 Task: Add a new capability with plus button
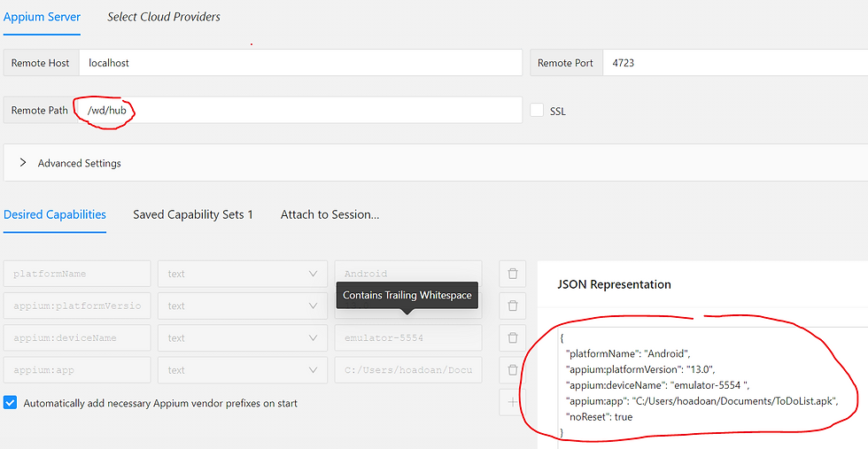pyautogui.click(x=513, y=402)
